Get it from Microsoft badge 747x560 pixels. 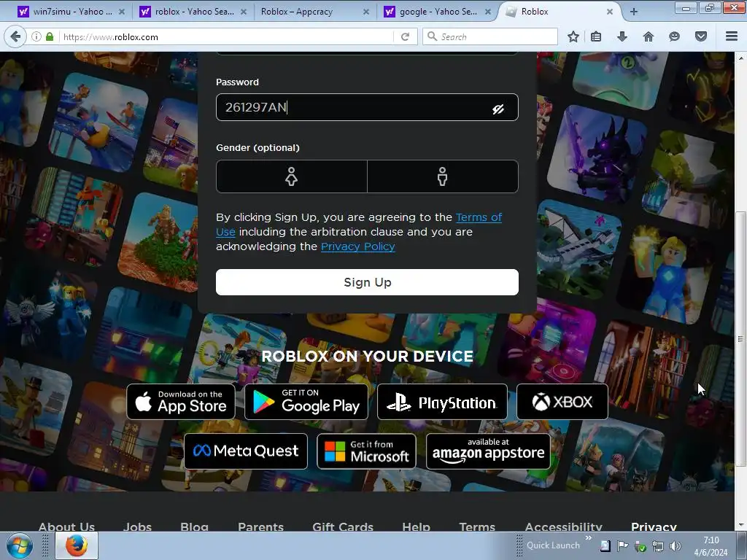pos(366,451)
